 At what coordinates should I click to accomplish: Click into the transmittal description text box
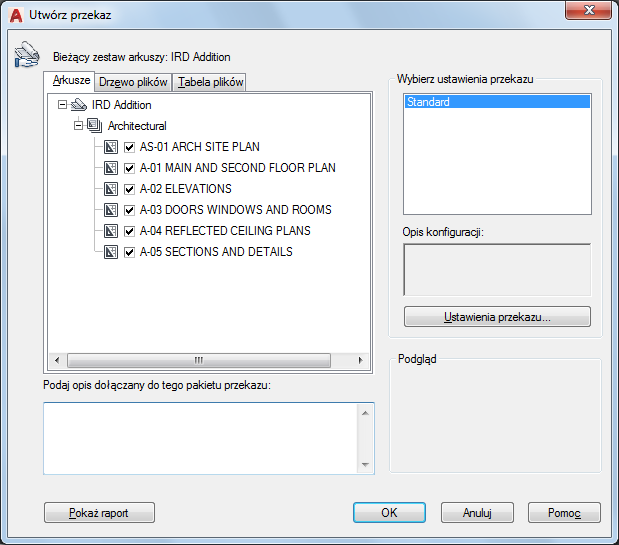[200, 438]
